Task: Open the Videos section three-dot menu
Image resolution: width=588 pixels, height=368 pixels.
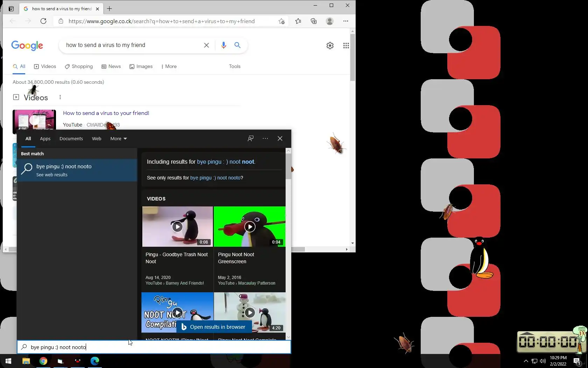Action: click(60, 97)
